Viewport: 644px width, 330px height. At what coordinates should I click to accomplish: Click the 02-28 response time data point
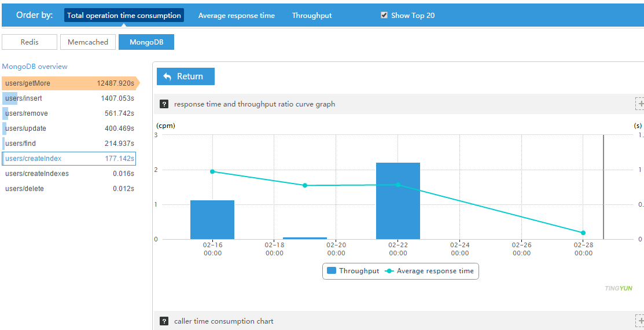click(x=583, y=233)
